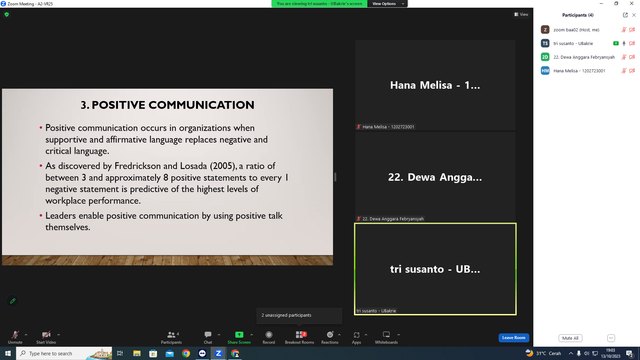Open the Apps panel
The width and height of the screenshot is (640, 360).
coord(356,337)
